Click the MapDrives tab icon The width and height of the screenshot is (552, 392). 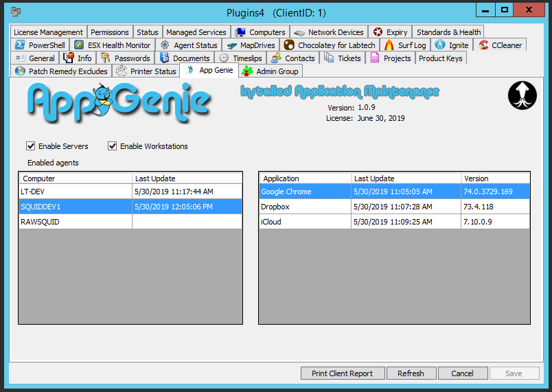point(231,46)
